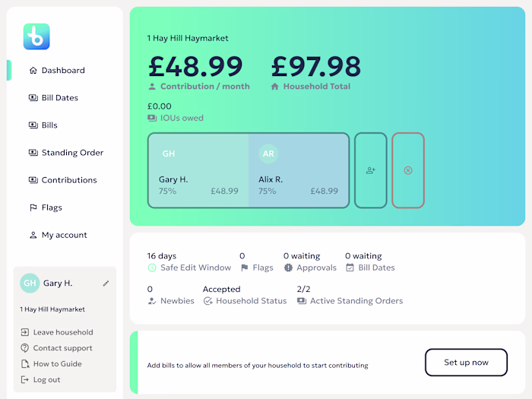Image resolution: width=532 pixels, height=399 pixels.
Task: Open Contributions in the sidebar
Action: 69,180
